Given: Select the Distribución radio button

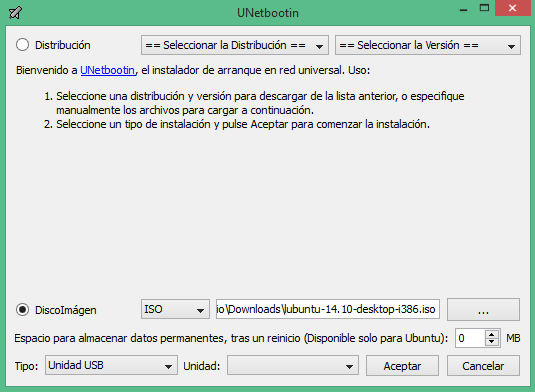Looking at the screenshot, I should (x=23, y=45).
